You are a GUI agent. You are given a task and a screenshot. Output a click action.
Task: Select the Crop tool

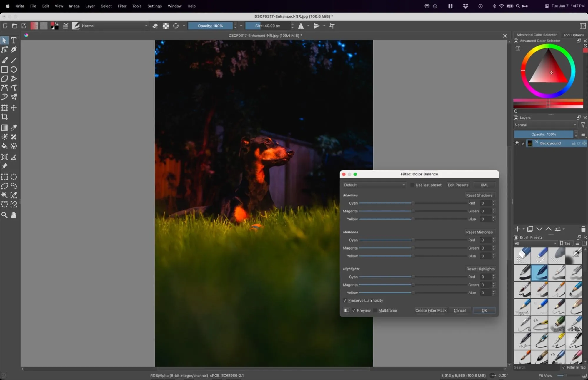5,117
